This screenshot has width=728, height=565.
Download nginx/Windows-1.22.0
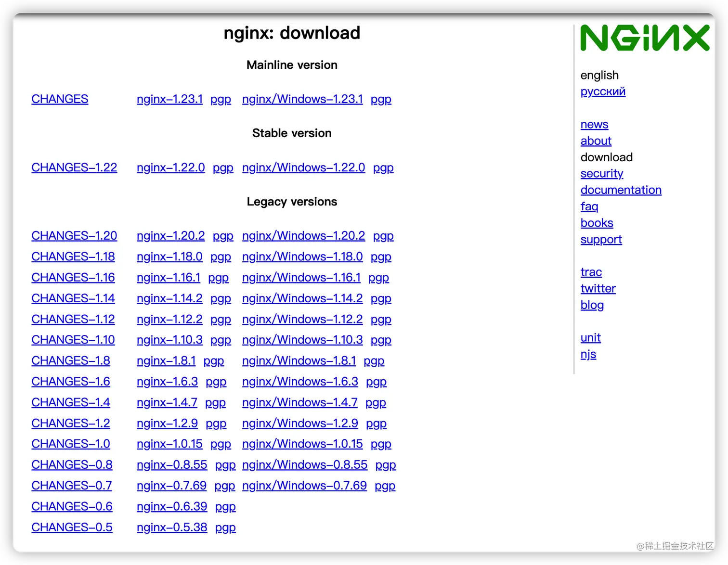coord(303,167)
